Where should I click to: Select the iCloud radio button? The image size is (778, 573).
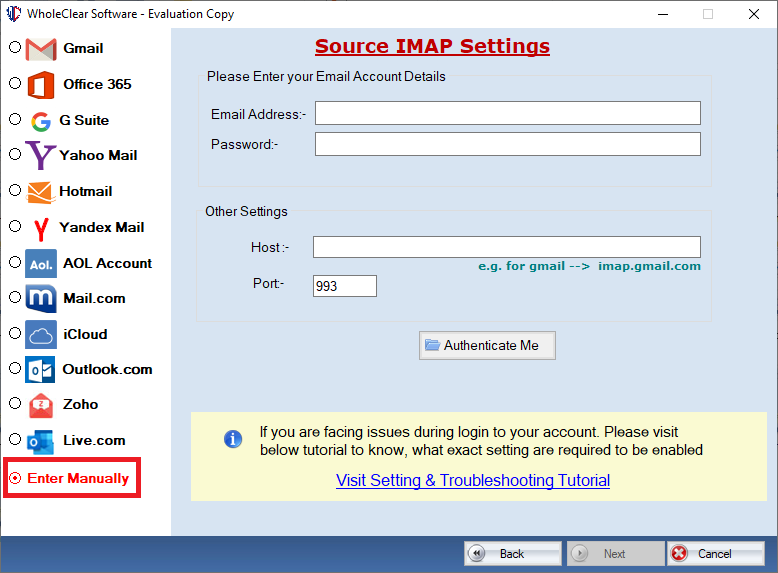15,333
